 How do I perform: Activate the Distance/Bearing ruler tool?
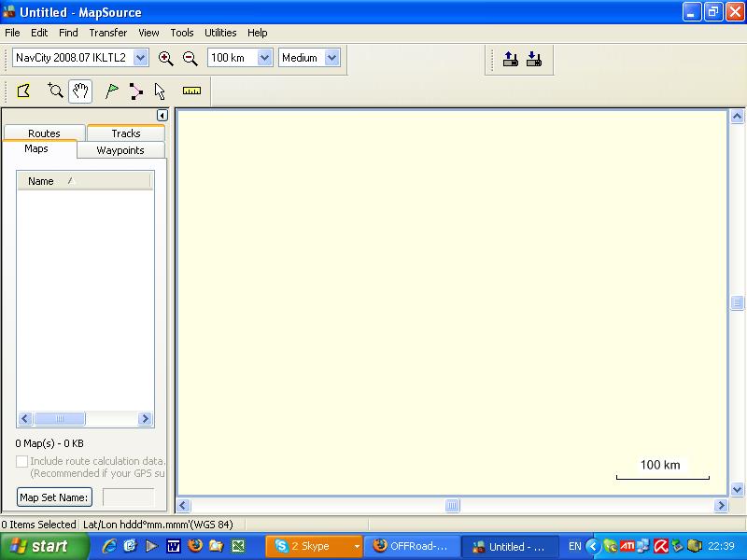point(191,91)
